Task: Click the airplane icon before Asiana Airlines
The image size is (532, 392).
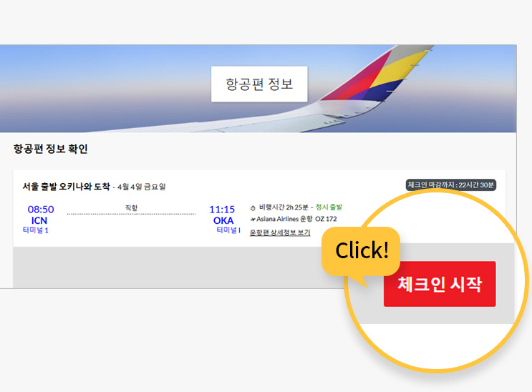Action: 253,220
